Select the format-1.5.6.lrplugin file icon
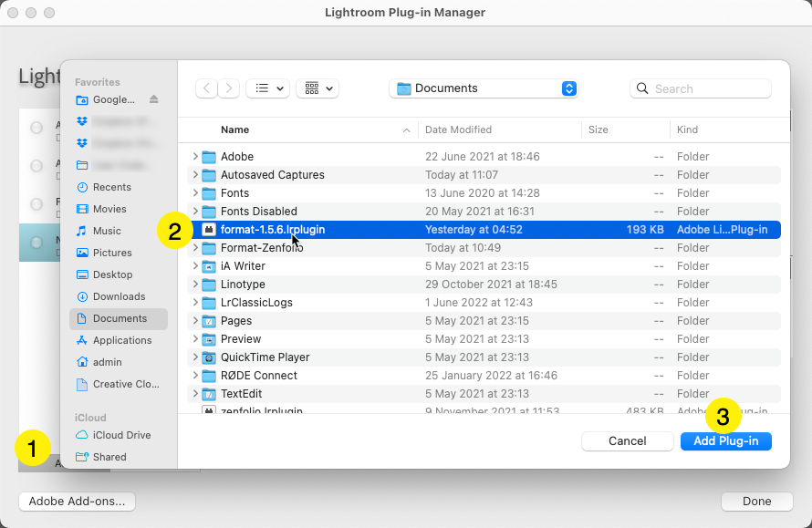 coord(208,230)
